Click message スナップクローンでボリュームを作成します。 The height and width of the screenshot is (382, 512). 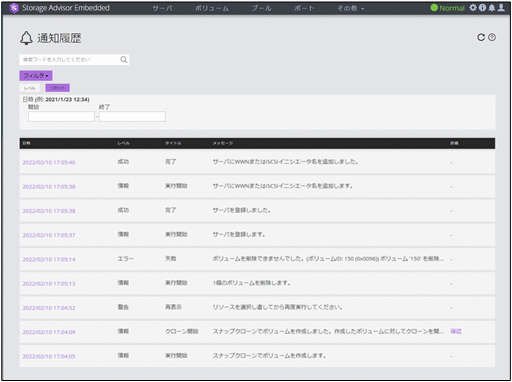pyautogui.click(x=269, y=356)
